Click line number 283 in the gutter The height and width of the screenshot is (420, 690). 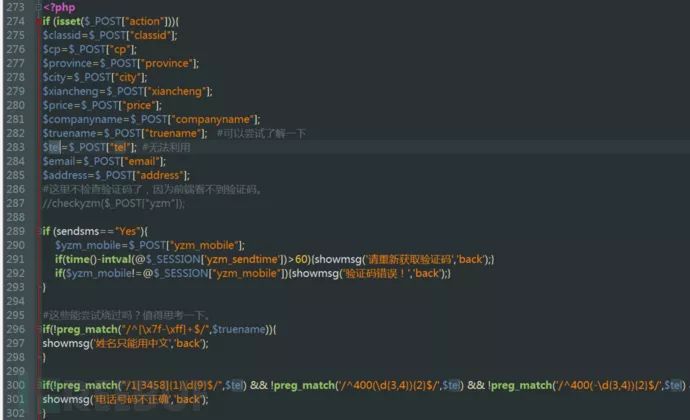(x=16, y=147)
